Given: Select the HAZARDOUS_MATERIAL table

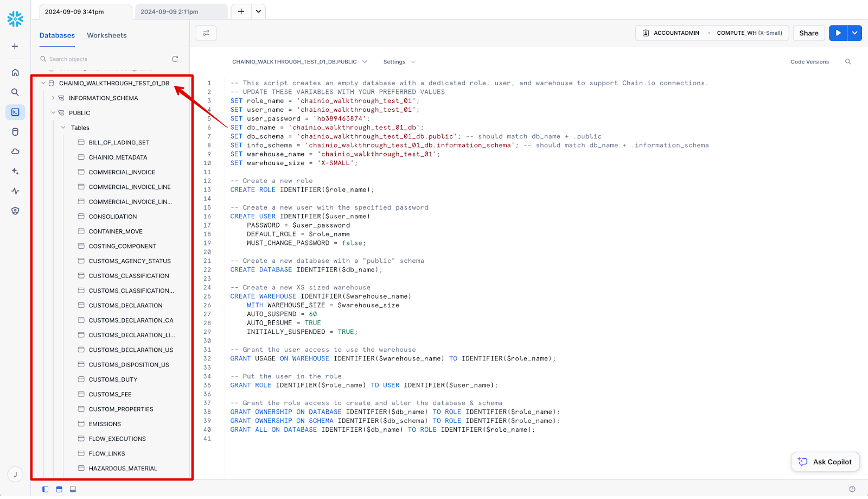Looking at the screenshot, I should (x=123, y=469).
